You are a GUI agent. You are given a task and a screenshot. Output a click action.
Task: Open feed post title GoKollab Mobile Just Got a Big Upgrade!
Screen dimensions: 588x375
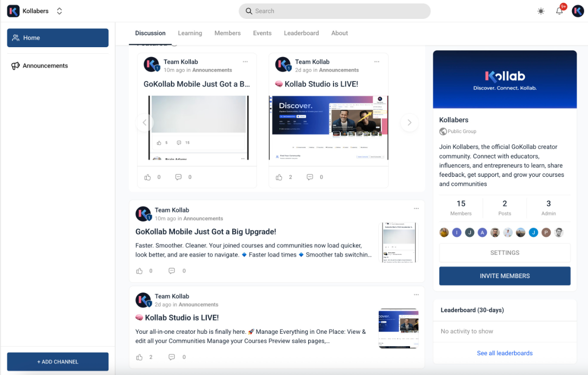[x=205, y=232]
